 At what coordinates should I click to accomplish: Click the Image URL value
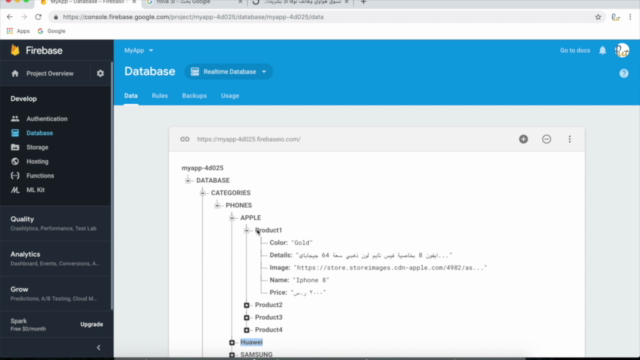click(390, 268)
